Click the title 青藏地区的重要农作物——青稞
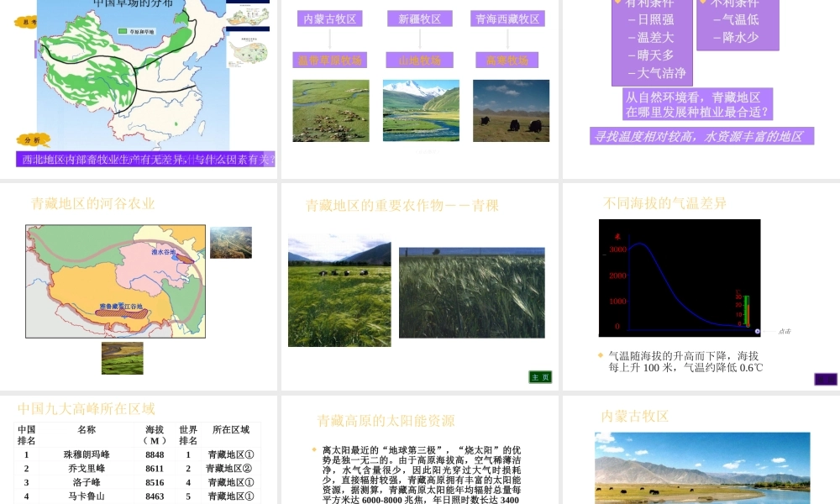The width and height of the screenshot is (840, 504). pos(402,206)
